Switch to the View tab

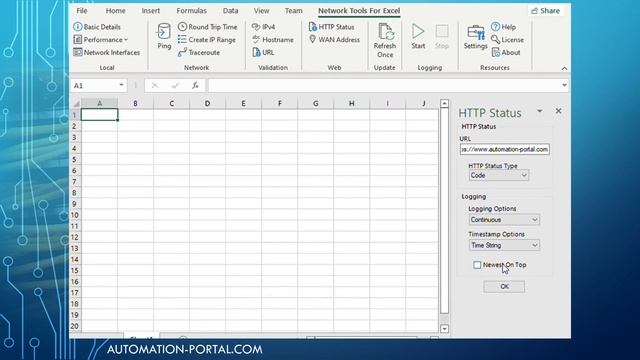(261, 11)
